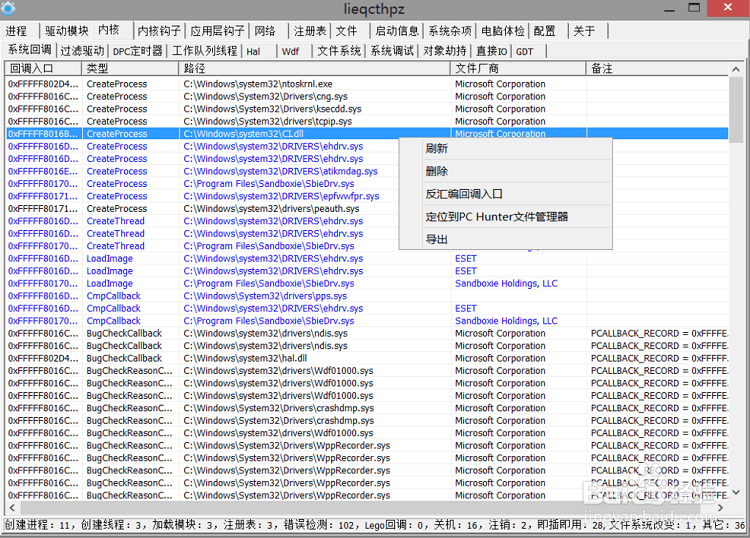Choose 刷新 from the context menu

pos(437,149)
